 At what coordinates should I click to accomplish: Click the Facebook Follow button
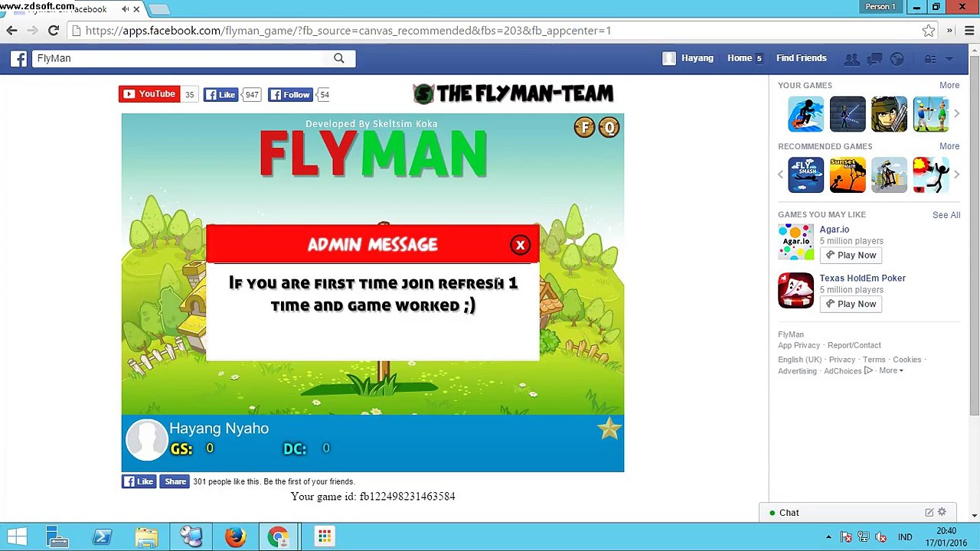[290, 95]
